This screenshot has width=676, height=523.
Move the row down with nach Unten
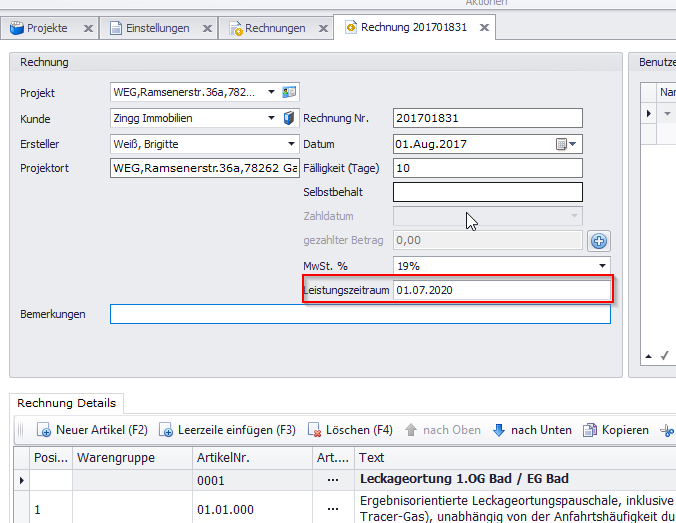pyautogui.click(x=532, y=430)
